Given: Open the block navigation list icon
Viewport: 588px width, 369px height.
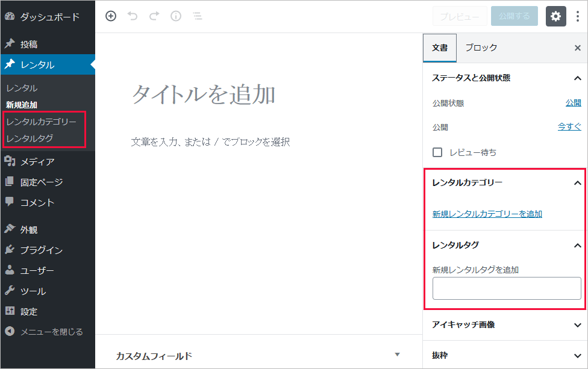Looking at the screenshot, I should (197, 16).
